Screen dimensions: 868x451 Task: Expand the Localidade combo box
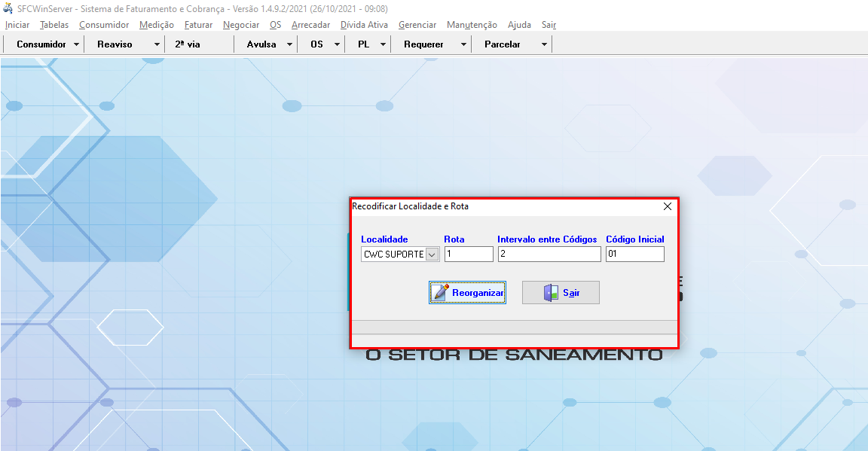tap(432, 254)
